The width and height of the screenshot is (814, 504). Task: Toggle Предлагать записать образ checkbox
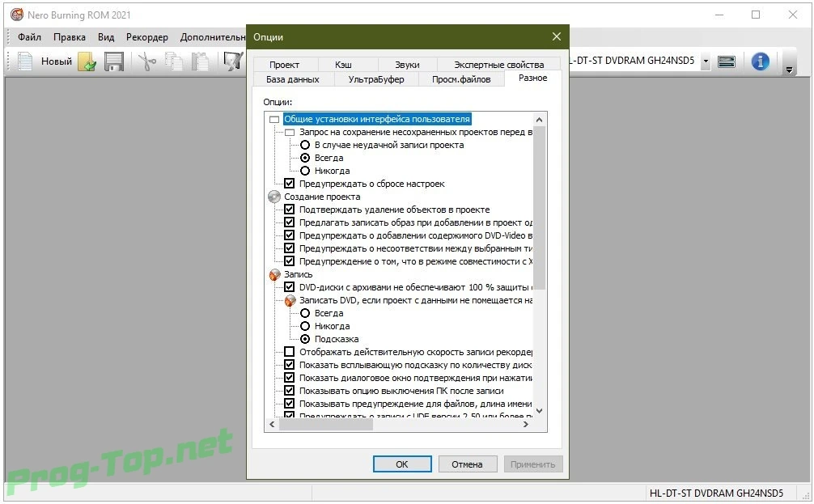coord(290,222)
